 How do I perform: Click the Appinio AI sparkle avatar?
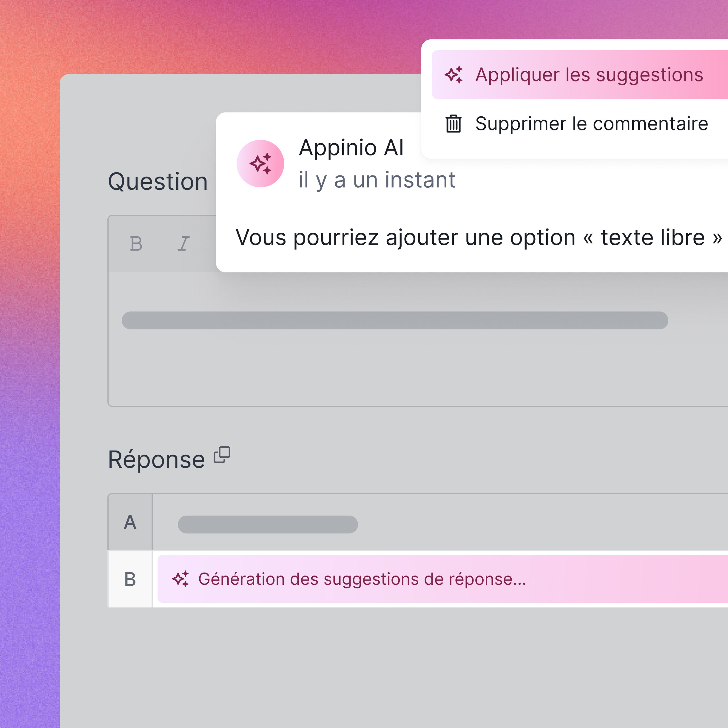click(x=260, y=164)
